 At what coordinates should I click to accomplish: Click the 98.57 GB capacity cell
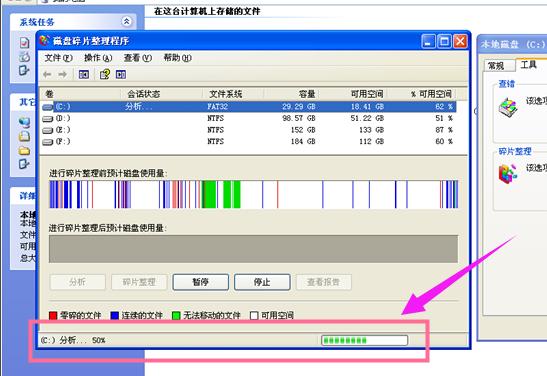click(x=299, y=119)
